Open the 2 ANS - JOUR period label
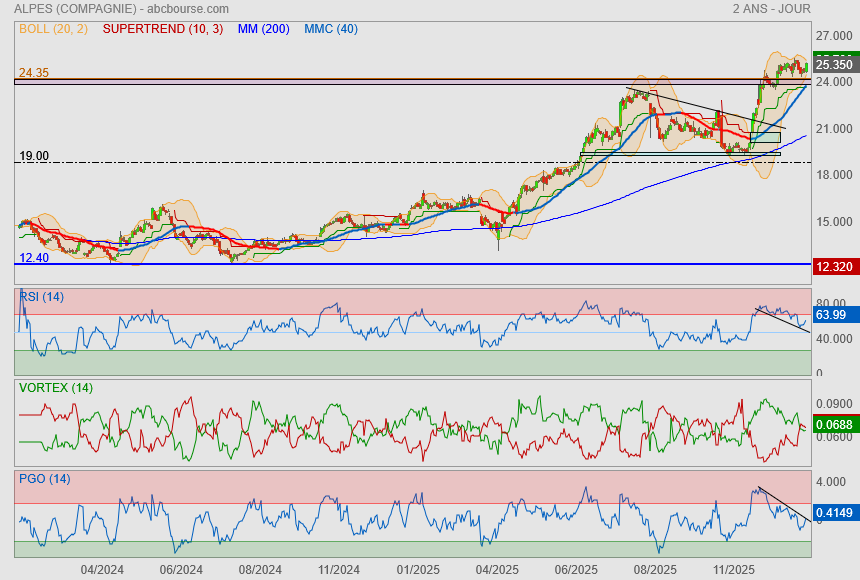This screenshot has height=580, width=860. (x=774, y=8)
